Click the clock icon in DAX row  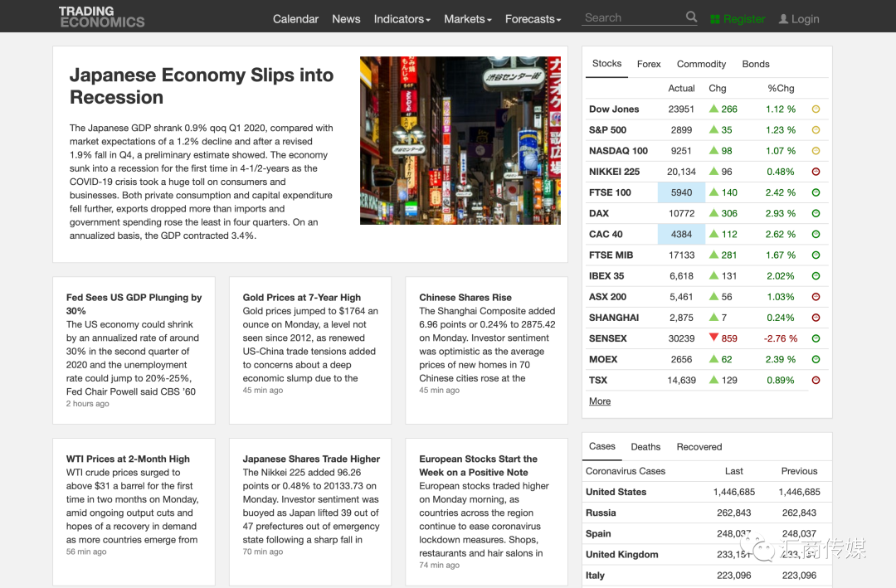(816, 213)
